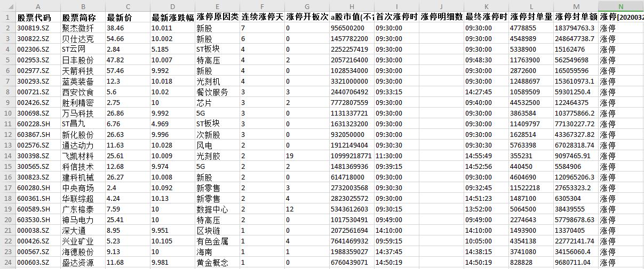
Task: Select cell 盛达资源
Action: click(83, 262)
